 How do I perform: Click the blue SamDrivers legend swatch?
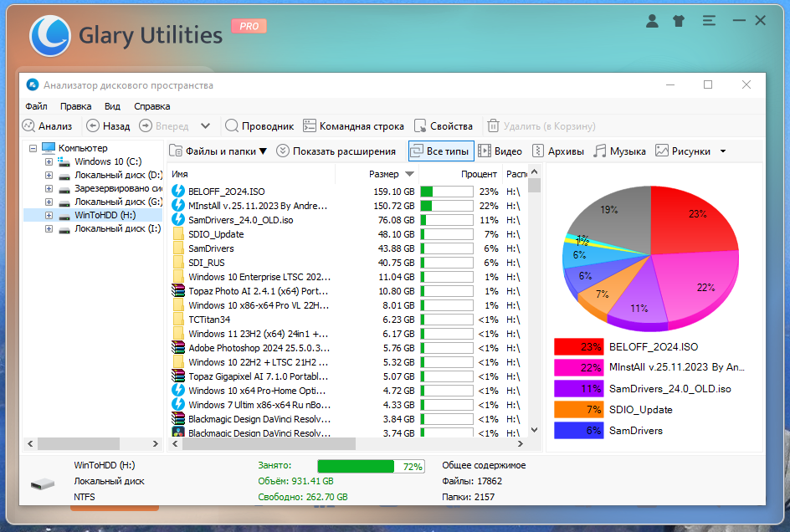578,431
